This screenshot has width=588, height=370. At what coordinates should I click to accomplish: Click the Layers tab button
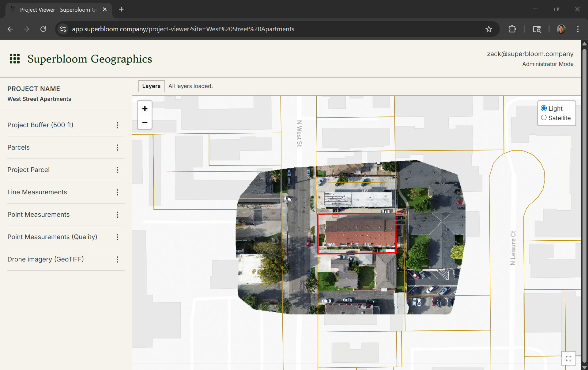(x=151, y=86)
